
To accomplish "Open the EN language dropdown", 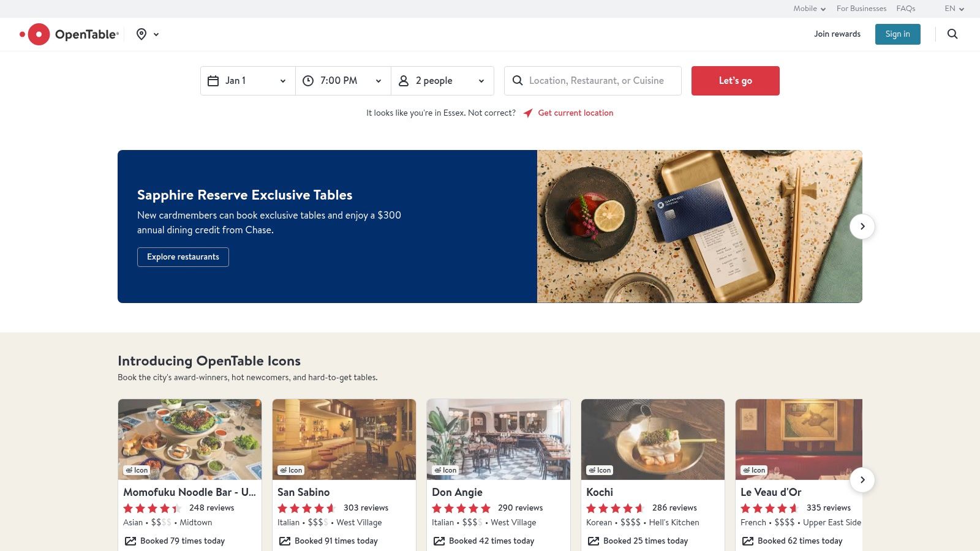I will click(x=954, y=9).
